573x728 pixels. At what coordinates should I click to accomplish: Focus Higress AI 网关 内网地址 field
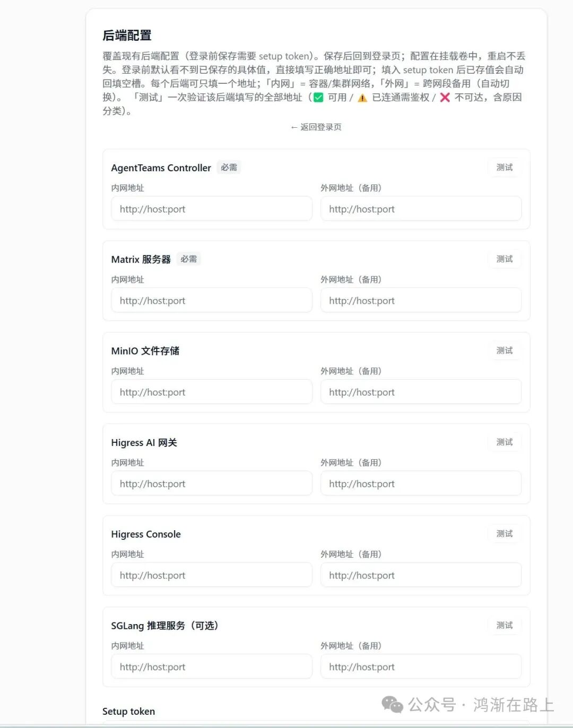[212, 484]
